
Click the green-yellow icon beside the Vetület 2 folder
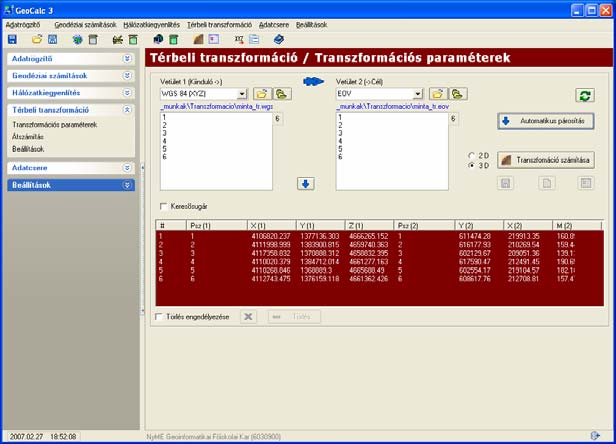[458, 94]
